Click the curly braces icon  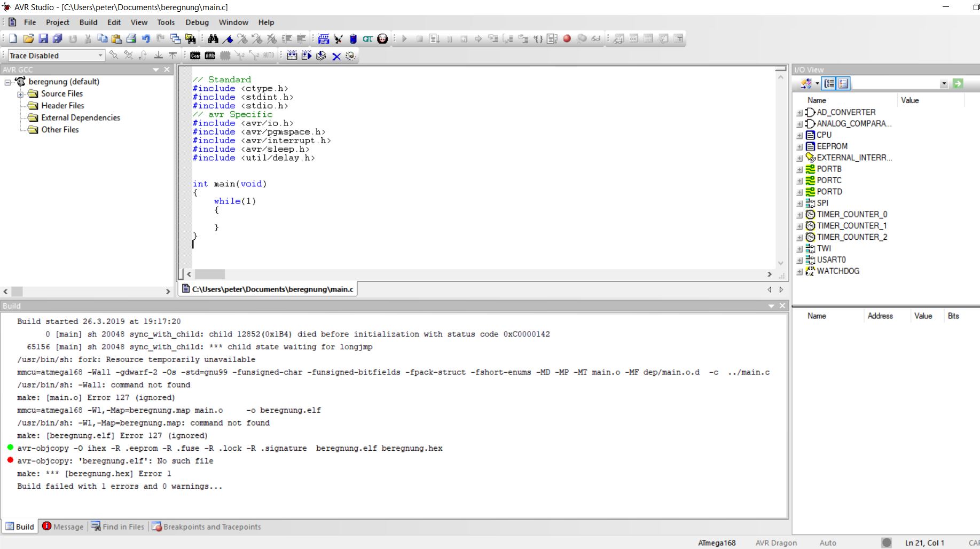[x=538, y=38]
